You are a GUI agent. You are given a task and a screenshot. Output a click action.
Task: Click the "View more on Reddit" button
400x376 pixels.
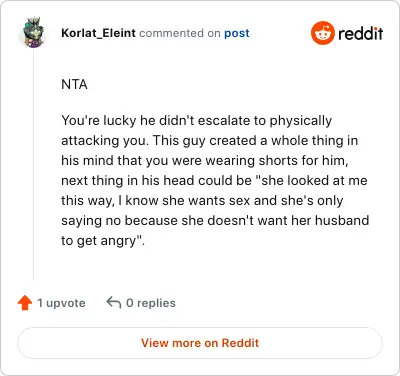pyautogui.click(x=200, y=343)
